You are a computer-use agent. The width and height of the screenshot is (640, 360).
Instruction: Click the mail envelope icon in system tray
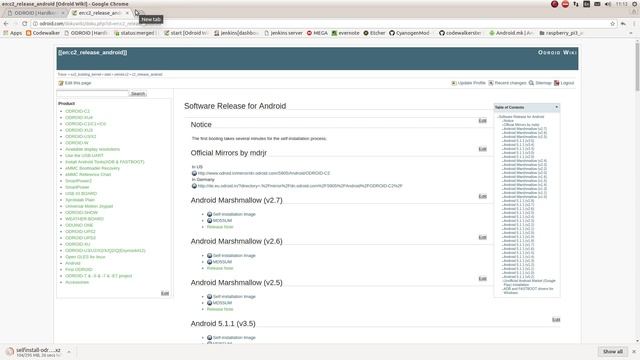(597, 4)
